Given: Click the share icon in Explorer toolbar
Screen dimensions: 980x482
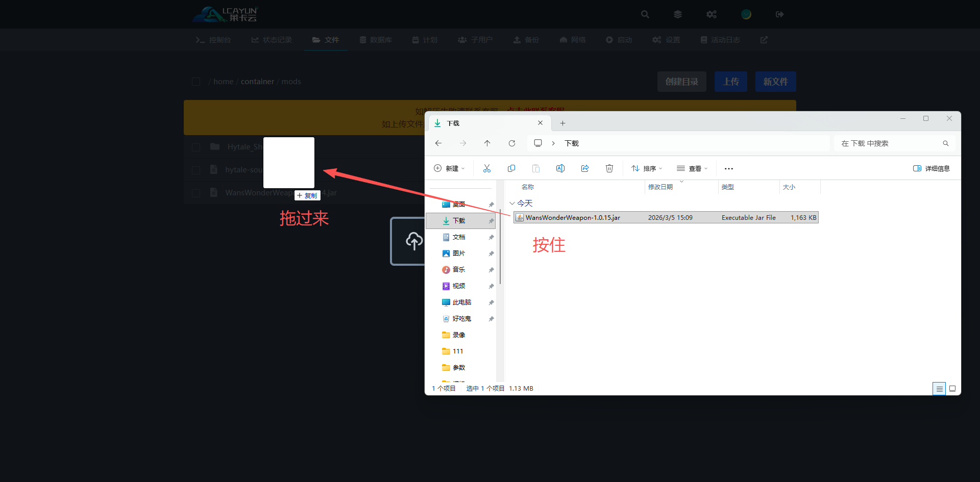Looking at the screenshot, I should pyautogui.click(x=584, y=168).
